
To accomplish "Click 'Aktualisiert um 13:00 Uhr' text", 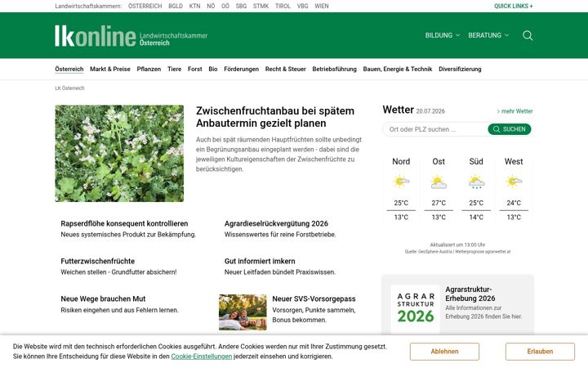I will click(x=457, y=245).
